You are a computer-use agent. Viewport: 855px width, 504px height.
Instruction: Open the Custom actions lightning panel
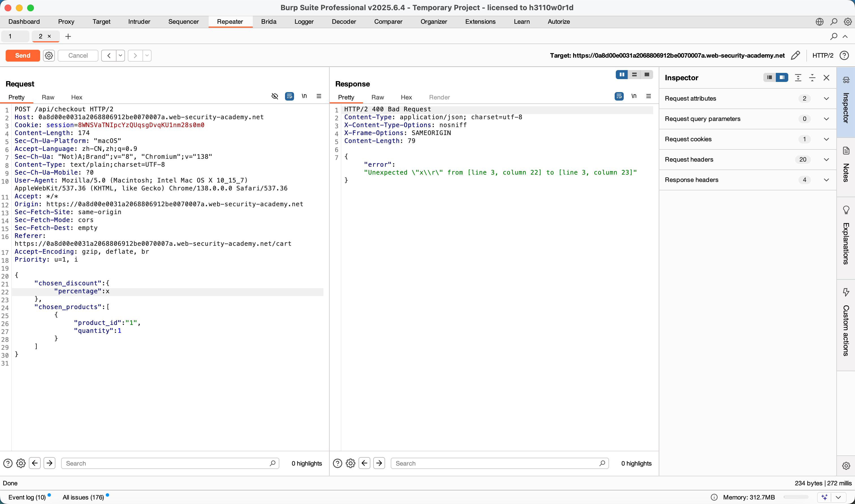(846, 292)
